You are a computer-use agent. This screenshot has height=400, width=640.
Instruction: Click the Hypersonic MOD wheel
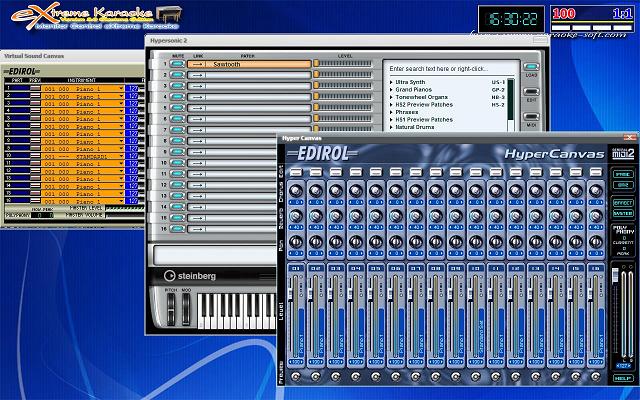point(186,309)
